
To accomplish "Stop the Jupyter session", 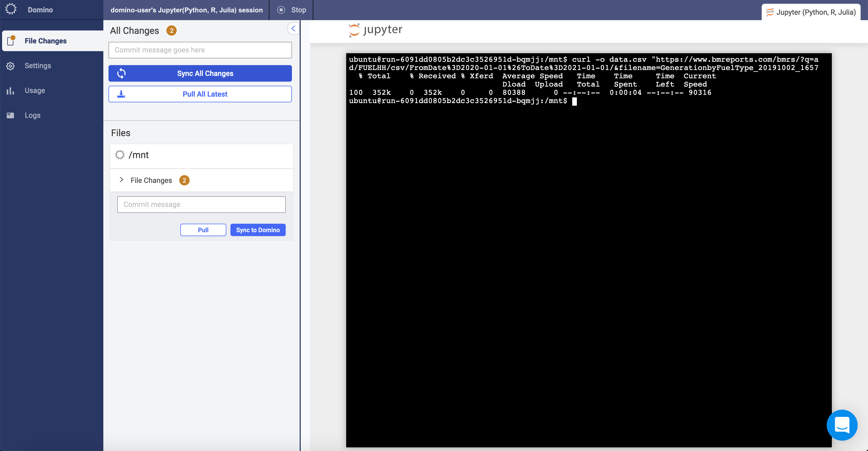I will click(291, 10).
